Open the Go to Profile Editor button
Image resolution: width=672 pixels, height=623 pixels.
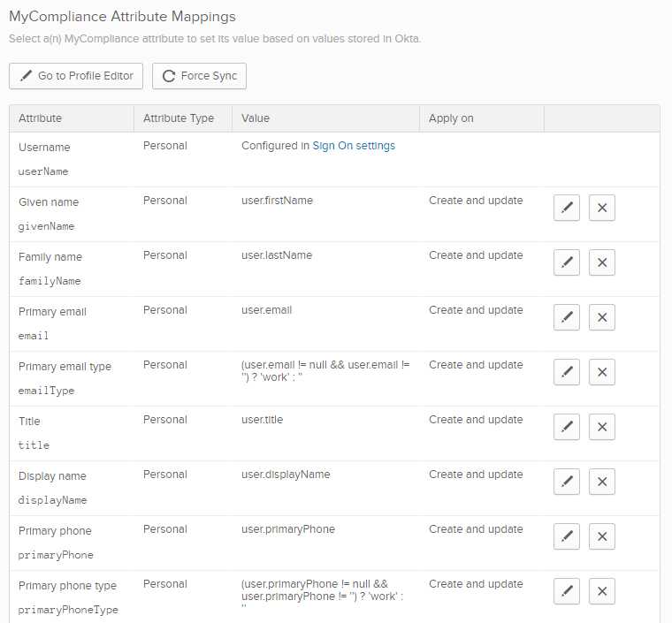tap(76, 76)
